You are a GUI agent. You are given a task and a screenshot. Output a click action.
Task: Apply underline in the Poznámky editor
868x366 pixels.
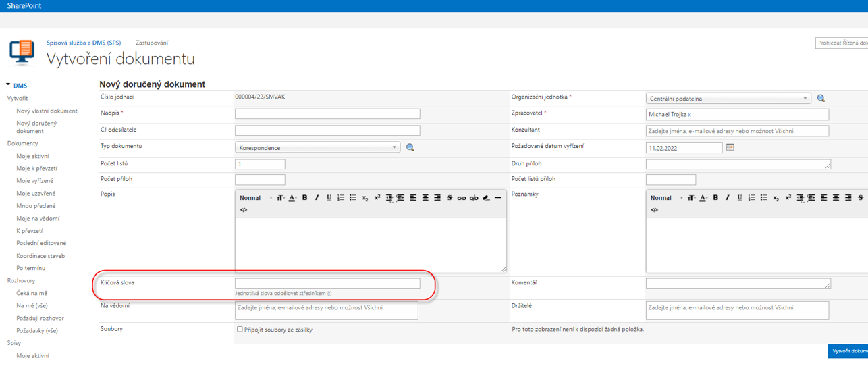[740, 198]
